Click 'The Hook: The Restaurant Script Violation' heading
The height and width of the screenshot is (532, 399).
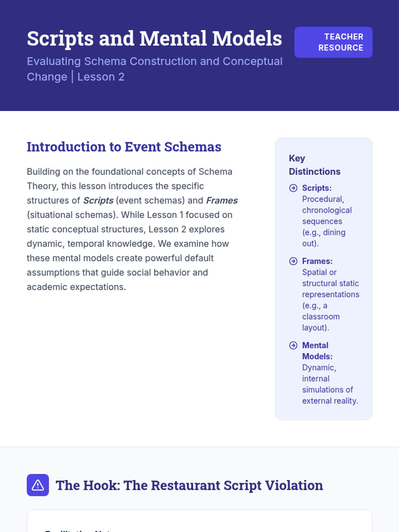pyautogui.click(x=189, y=485)
